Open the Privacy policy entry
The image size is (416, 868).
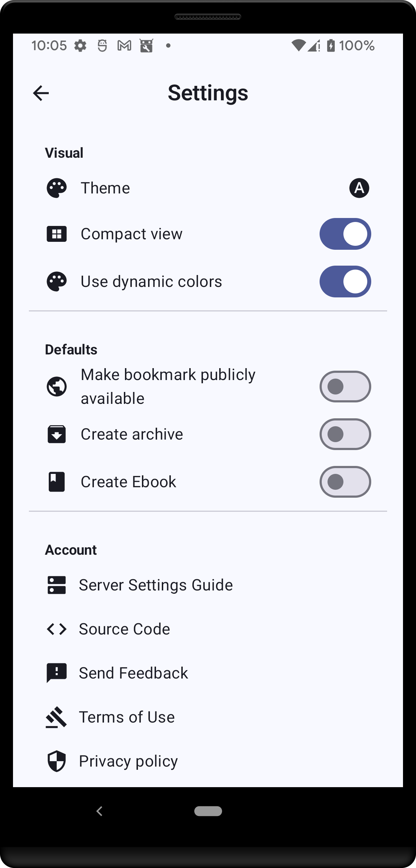[128, 761]
